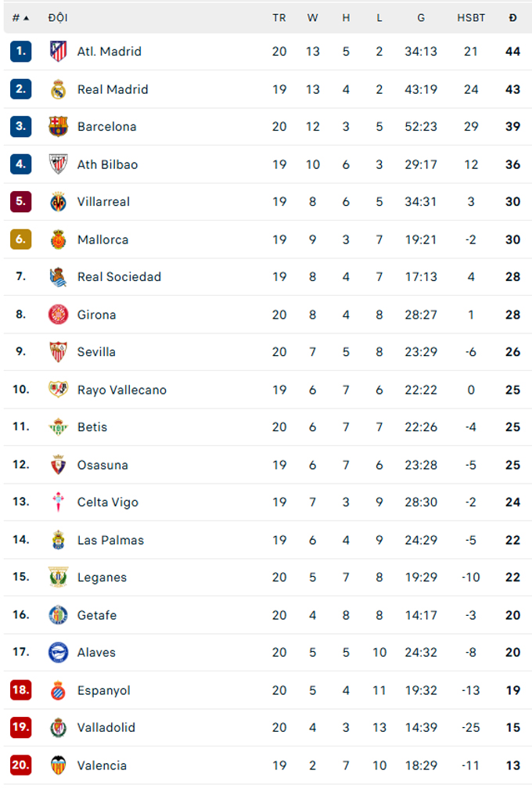Click the gold rank 6 badge

click(20, 239)
